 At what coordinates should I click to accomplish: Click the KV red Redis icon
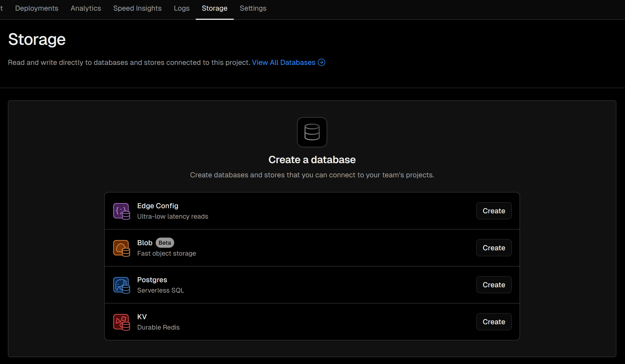click(x=121, y=322)
